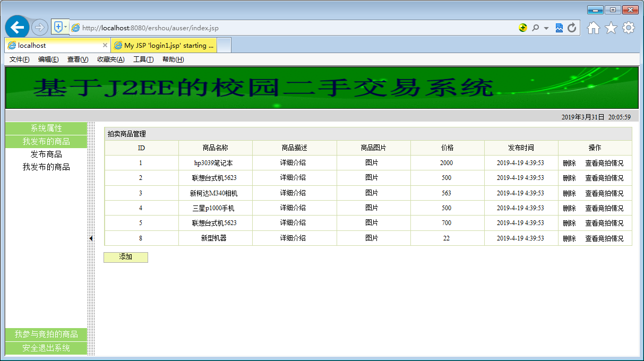644x361 pixels.
Task: Switch to the My JSP 'login1.jsp' tab
Action: 164,46
